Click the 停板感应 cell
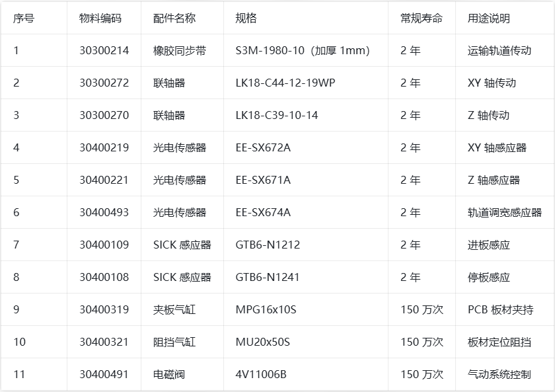Image resolution: width=555 pixels, height=392 pixels. click(489, 277)
